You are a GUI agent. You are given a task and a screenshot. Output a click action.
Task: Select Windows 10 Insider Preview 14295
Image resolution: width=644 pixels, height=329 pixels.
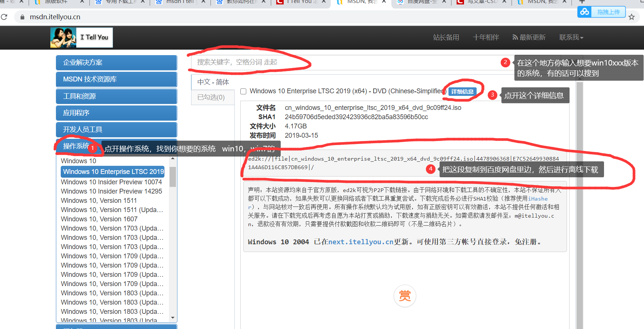pyautogui.click(x=111, y=191)
